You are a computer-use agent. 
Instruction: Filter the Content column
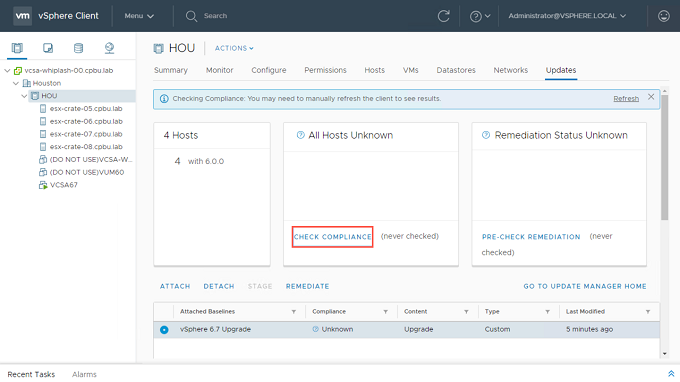tap(466, 312)
